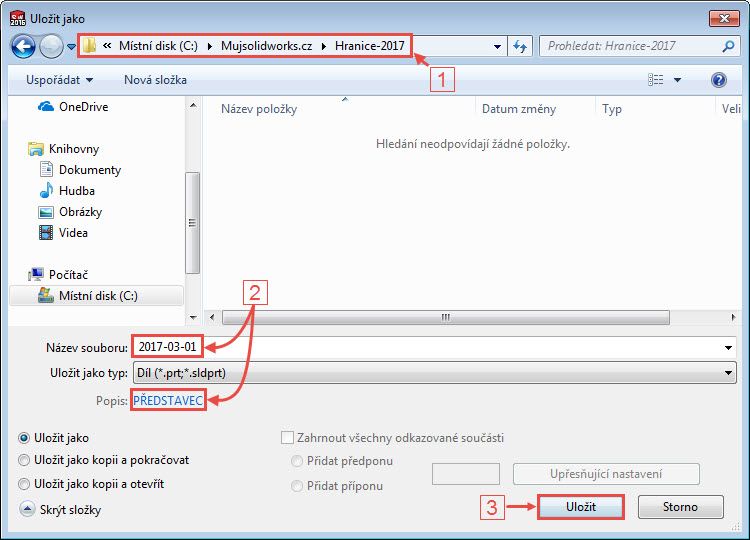Select Místní disk (C:) in the address path
The height and width of the screenshot is (540, 750).
point(158,46)
